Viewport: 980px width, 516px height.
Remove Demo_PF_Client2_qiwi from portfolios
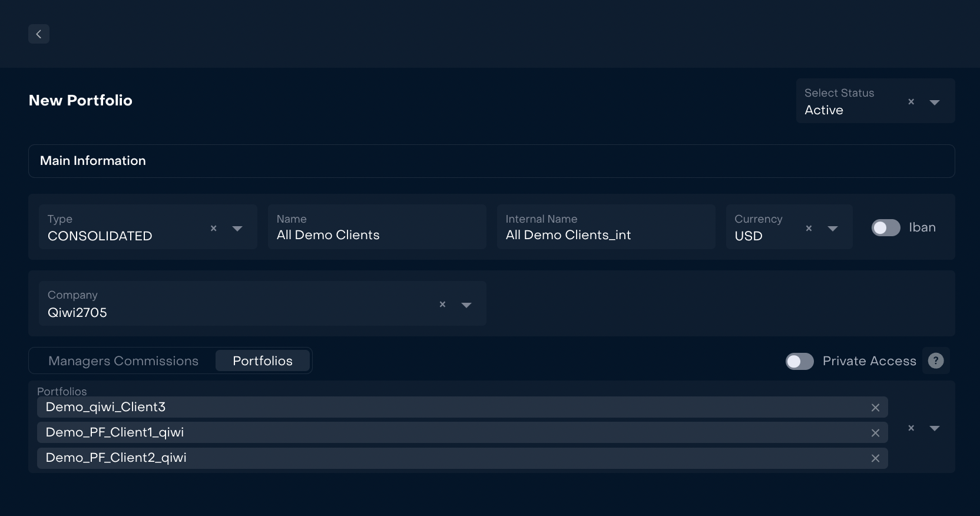(x=875, y=458)
